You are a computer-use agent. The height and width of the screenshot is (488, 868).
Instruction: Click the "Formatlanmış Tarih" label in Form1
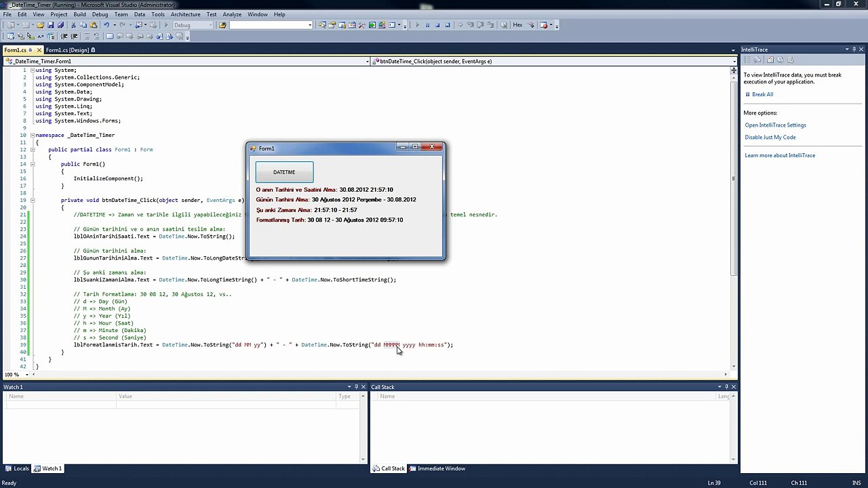[x=281, y=220]
